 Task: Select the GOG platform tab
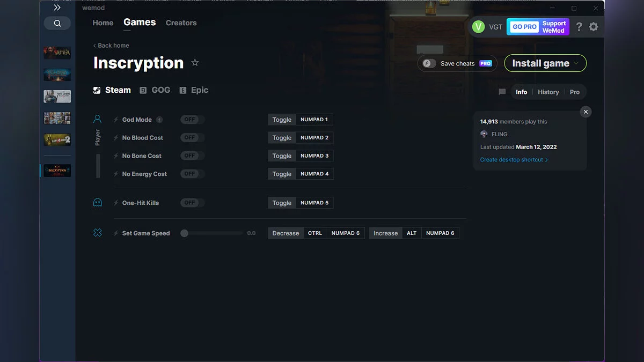(155, 90)
